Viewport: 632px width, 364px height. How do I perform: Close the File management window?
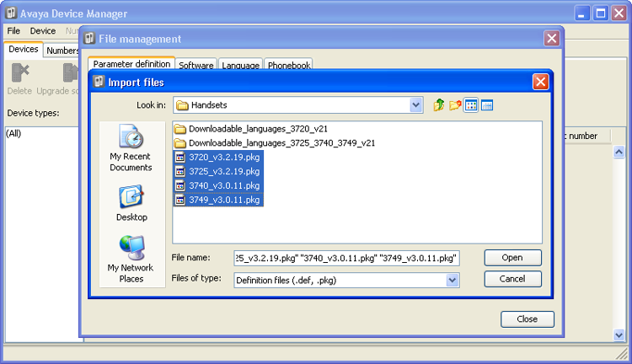pos(552,39)
